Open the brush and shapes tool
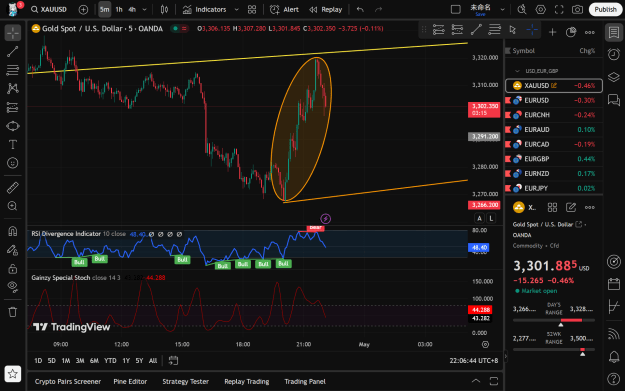Screen dimensions: 625x391 point(13,126)
